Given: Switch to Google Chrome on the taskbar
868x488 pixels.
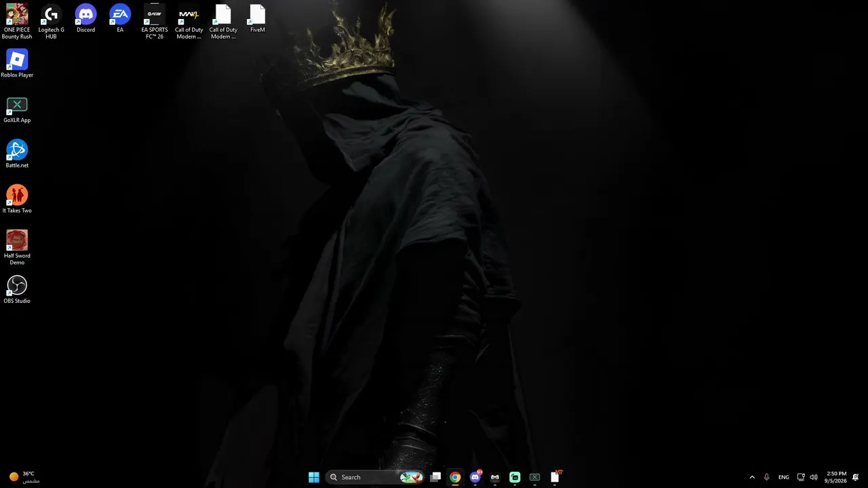Looking at the screenshot, I should point(455,477).
